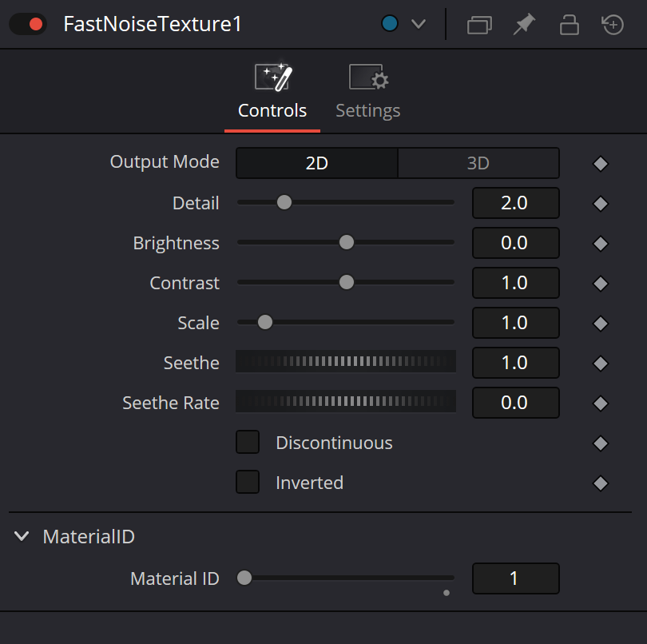
Task: Switch to the Settings tab
Action: pyautogui.click(x=368, y=92)
